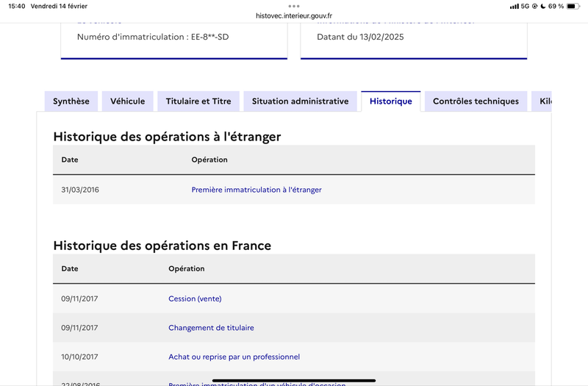Image resolution: width=588 pixels, height=386 pixels.
Task: Open the Synthèse tab
Action: 71,101
